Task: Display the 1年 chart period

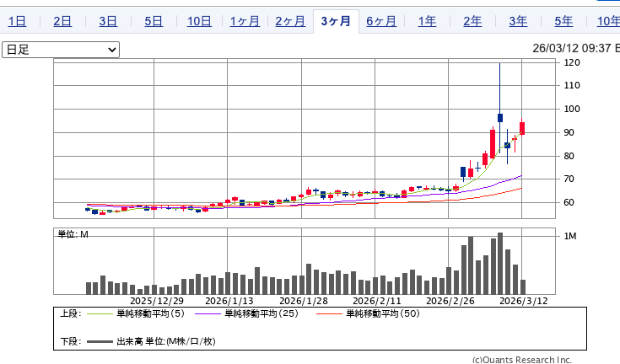Action: [x=427, y=21]
